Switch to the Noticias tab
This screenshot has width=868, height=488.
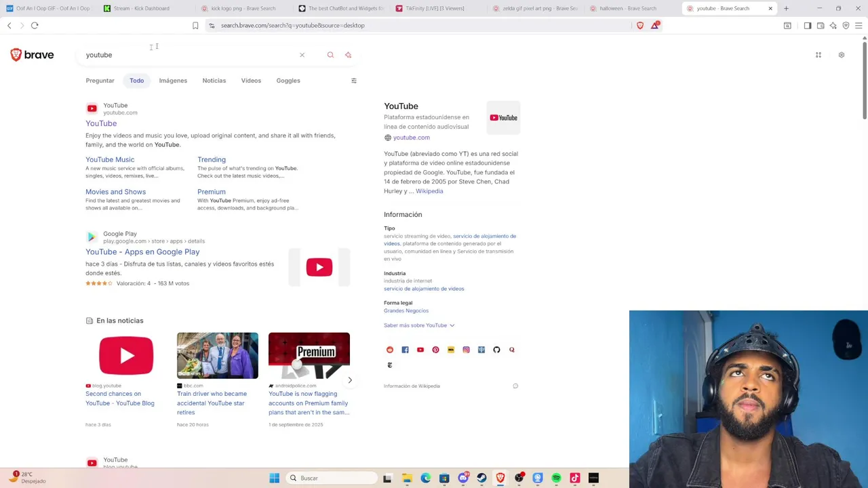[214, 81]
